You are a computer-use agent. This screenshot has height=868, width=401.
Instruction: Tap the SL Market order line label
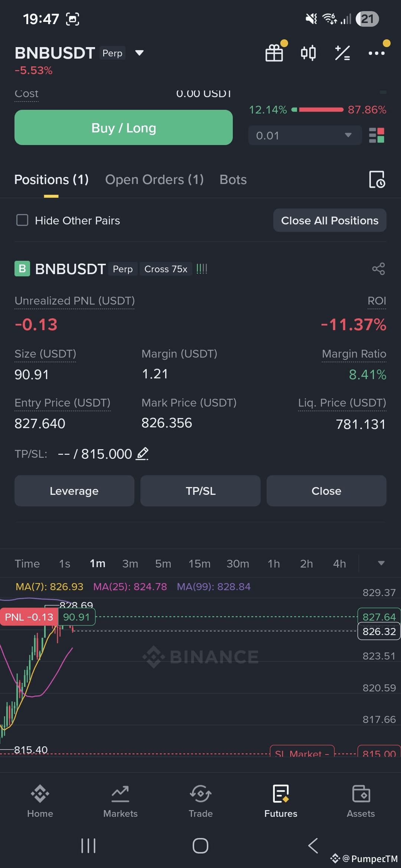coord(302,750)
